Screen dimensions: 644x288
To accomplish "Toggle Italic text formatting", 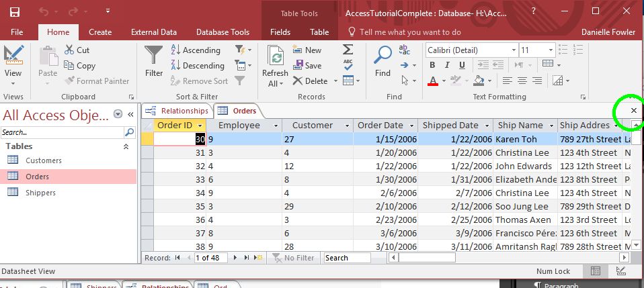I will (x=447, y=65).
